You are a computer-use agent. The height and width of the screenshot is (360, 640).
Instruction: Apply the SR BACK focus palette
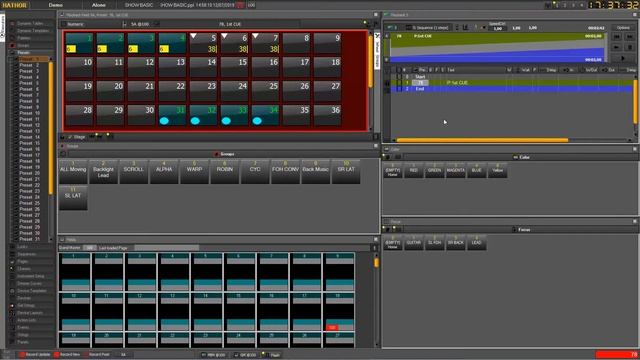pyautogui.click(x=456, y=242)
